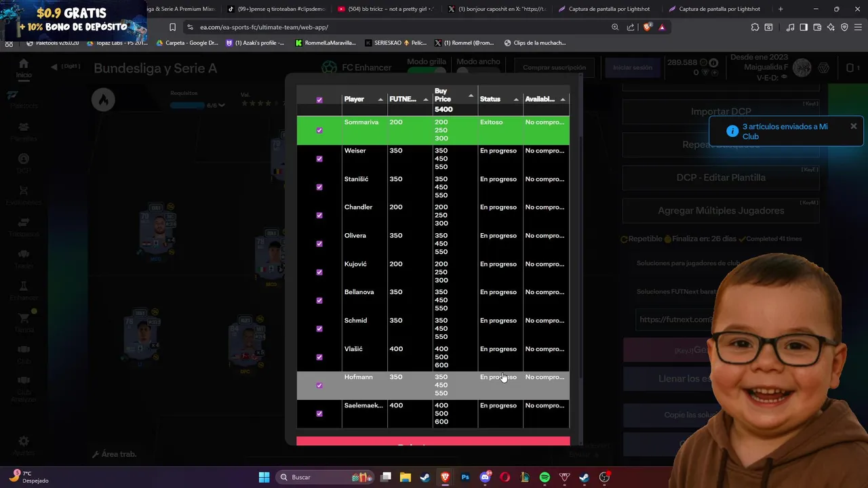Sort table by Buy Price column arrow
The width and height of the screenshot is (868, 488).
[471, 96]
